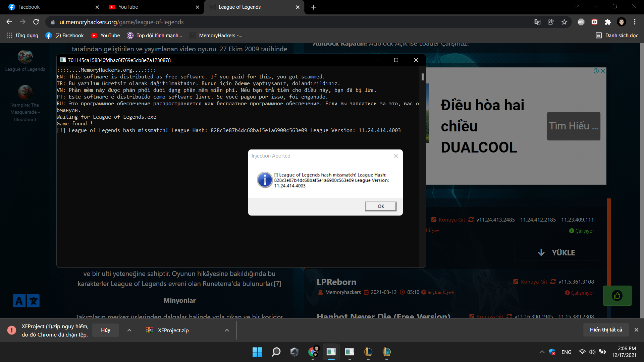
Task: Open Windows taskbar Search
Action: click(276, 352)
